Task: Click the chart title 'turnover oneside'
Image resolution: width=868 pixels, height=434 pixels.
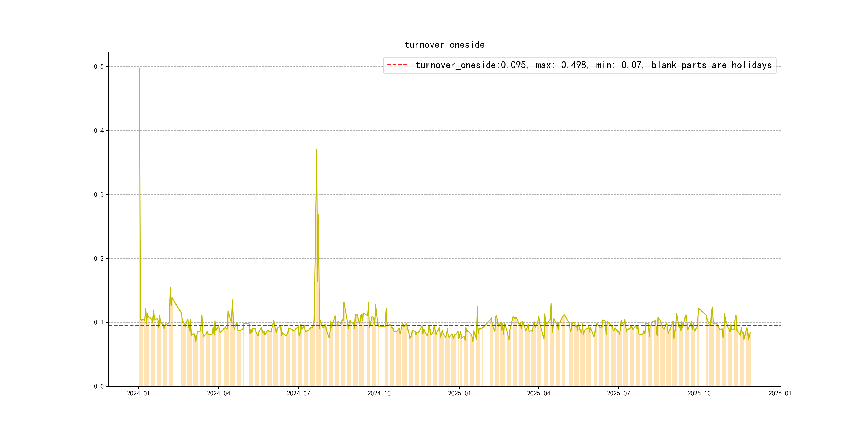Action: pyautogui.click(x=444, y=45)
